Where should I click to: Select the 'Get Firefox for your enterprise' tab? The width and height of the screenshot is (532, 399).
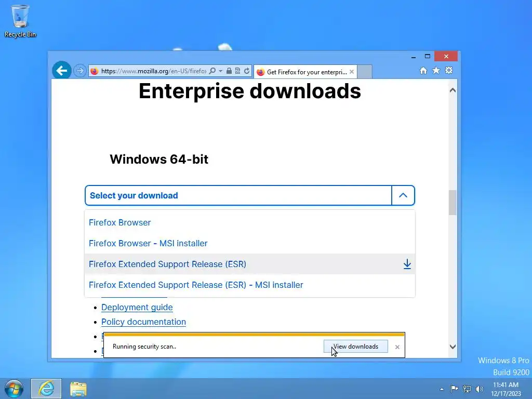(x=305, y=72)
